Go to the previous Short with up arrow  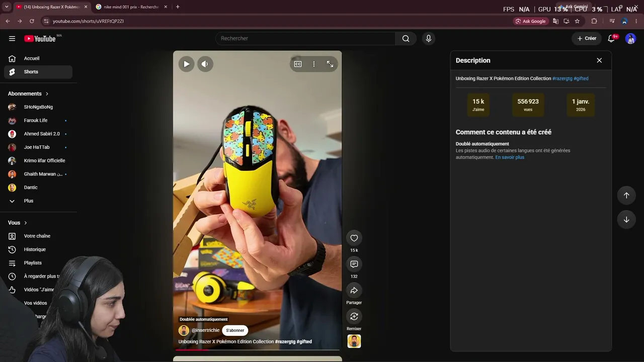[626, 195]
